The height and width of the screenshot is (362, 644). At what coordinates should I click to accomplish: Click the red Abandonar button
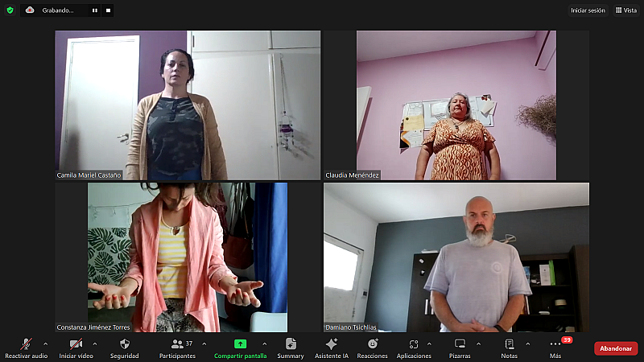point(616,348)
